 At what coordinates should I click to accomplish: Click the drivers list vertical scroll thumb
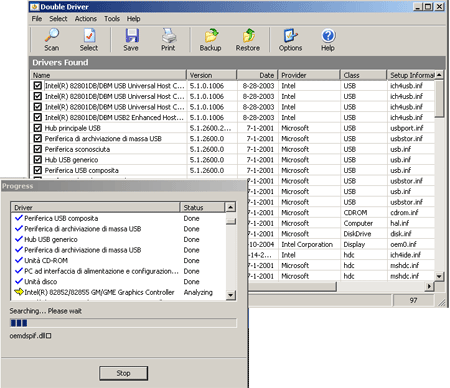pos(439,98)
